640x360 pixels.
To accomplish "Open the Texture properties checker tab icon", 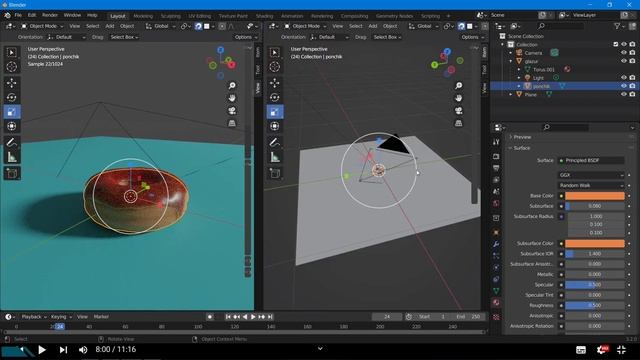I will click(496, 317).
